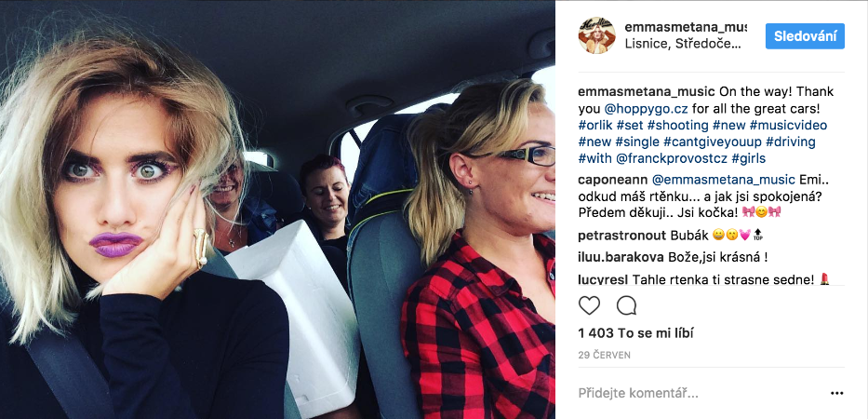Toggle the Sledování follow button
Screen dimensions: 868x419
click(805, 36)
